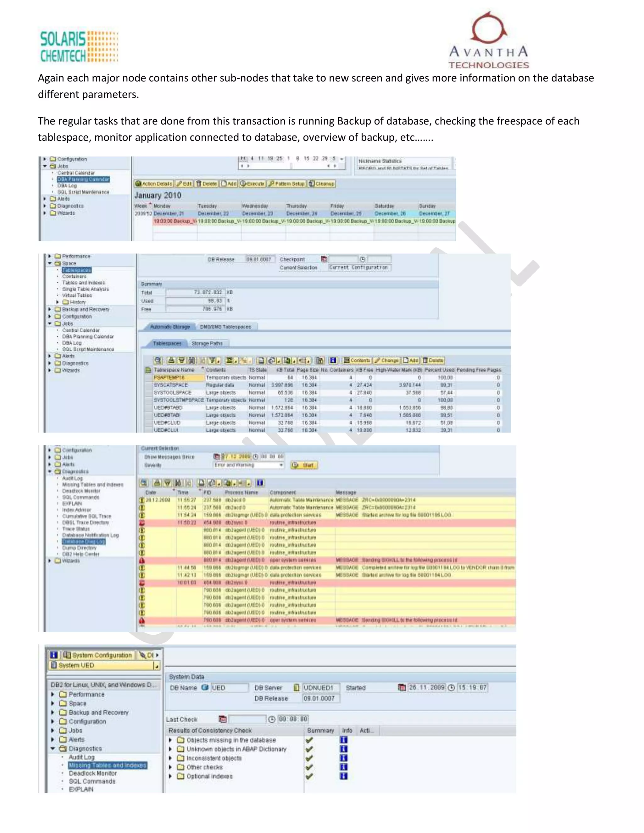Viewport: 644px width, 833px height.
Task: Click the Contents button above the tablespace table
Action: tap(357, 361)
